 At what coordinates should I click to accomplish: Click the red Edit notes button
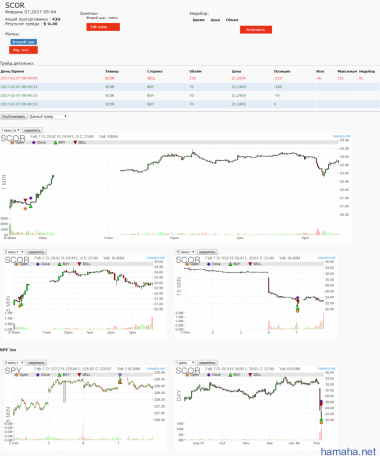click(x=103, y=27)
